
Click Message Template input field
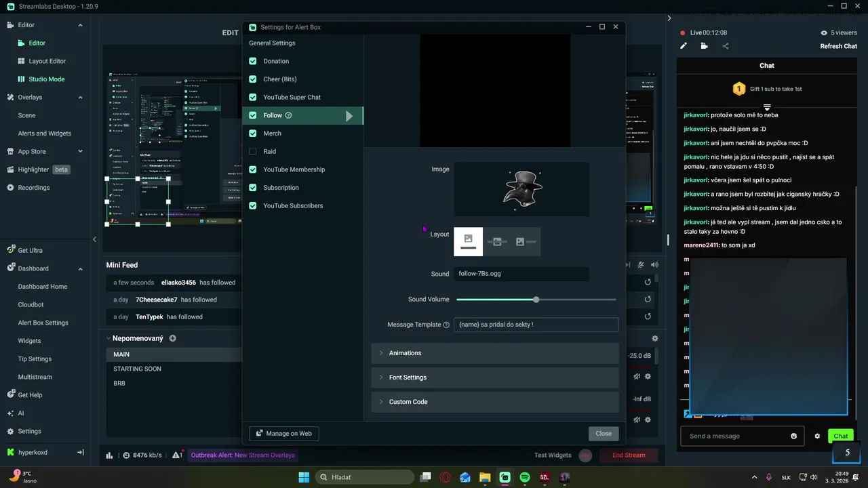(x=536, y=325)
